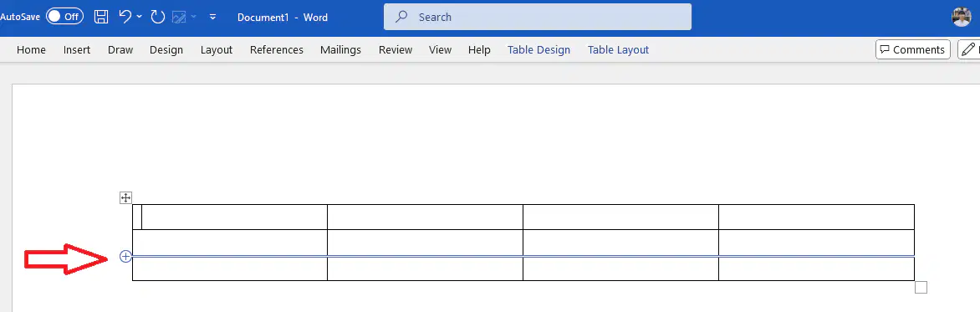The width and height of the screenshot is (980, 312).
Task: Click the first cell of the table
Action: [230, 217]
